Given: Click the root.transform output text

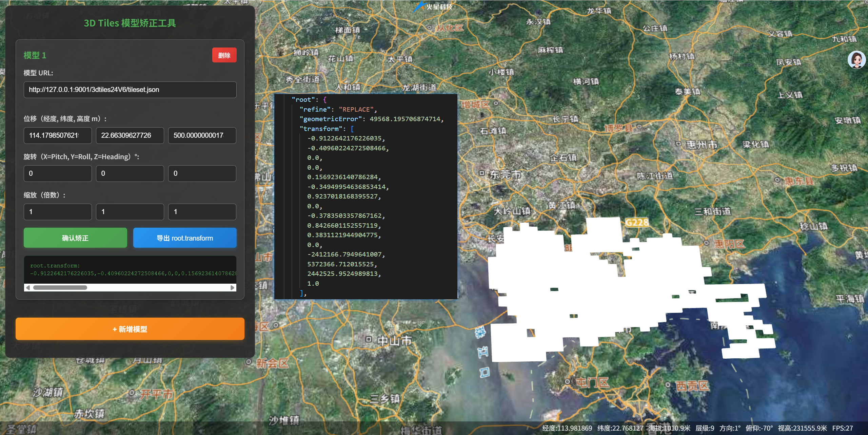Looking at the screenshot, I should pyautogui.click(x=133, y=269).
